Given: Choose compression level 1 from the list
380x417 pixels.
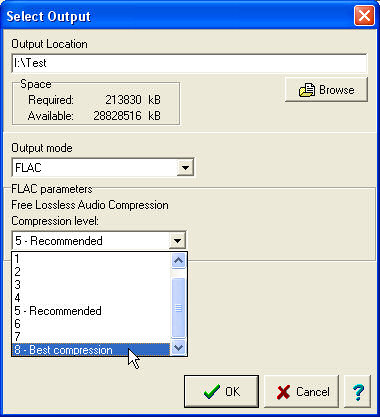Looking at the screenshot, I should 91,259.
